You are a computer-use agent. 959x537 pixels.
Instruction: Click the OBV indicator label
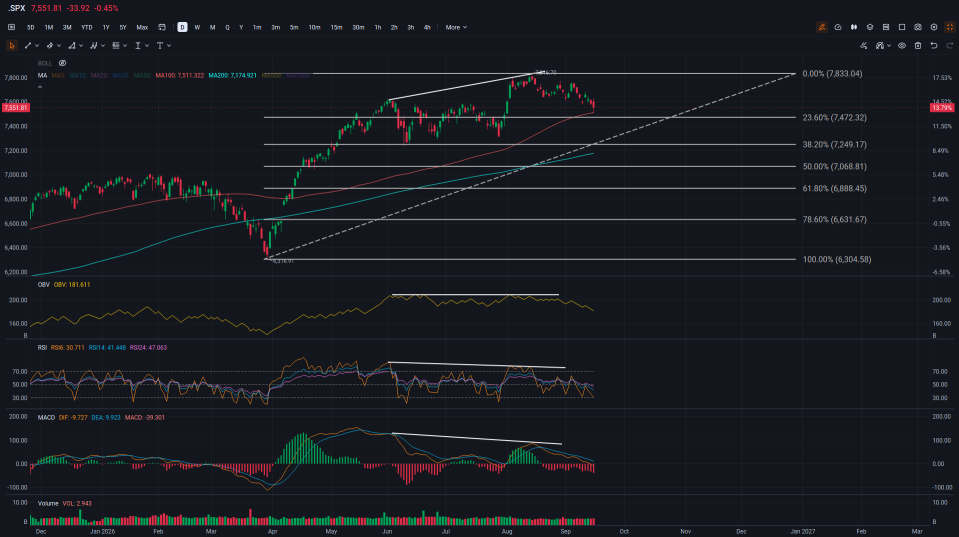click(43, 285)
